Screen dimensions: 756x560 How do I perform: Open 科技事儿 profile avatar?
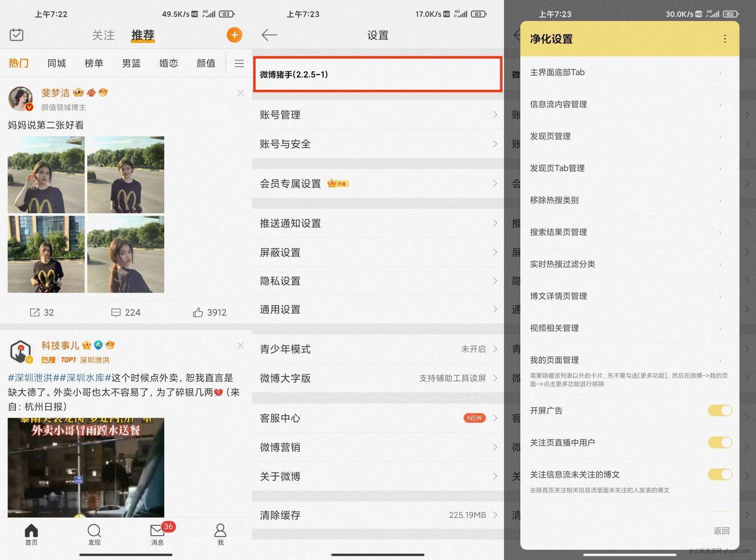pos(21,351)
